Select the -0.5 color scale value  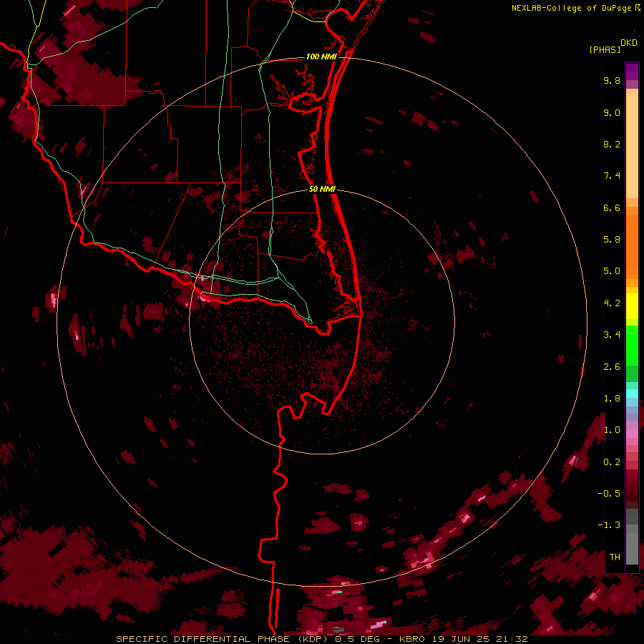(609, 494)
